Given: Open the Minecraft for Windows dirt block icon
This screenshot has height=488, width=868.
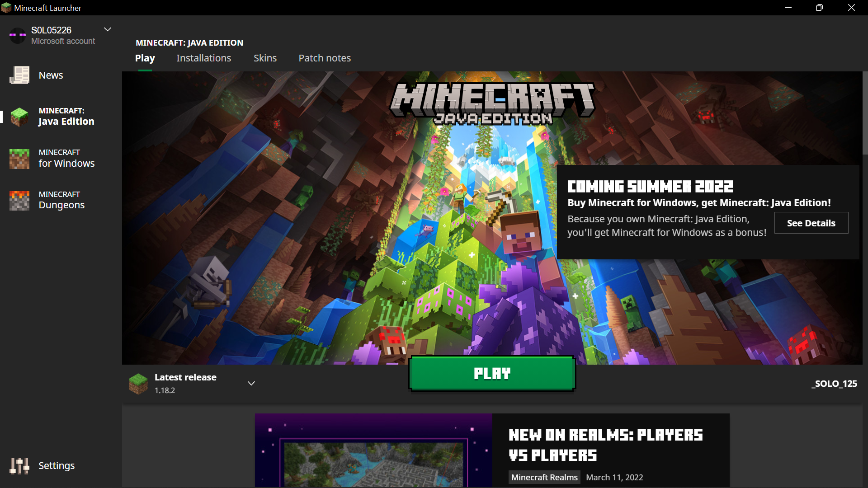Looking at the screenshot, I should pyautogui.click(x=19, y=159).
